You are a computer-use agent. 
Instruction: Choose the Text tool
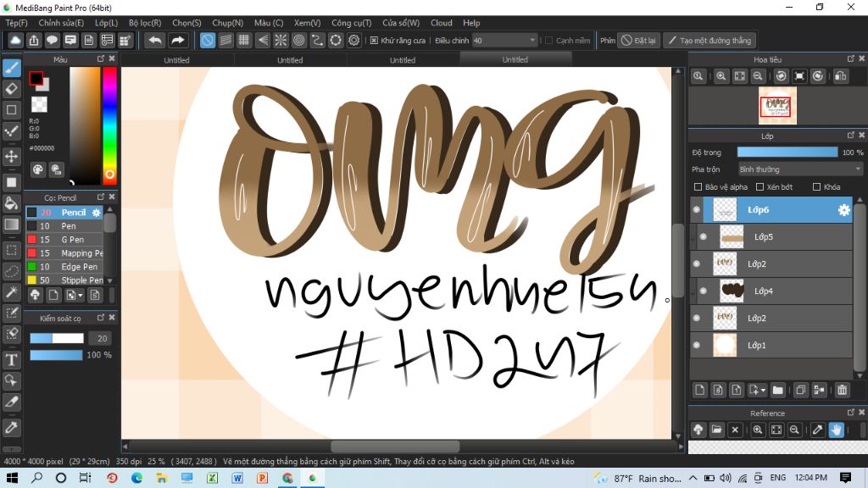tap(12, 359)
